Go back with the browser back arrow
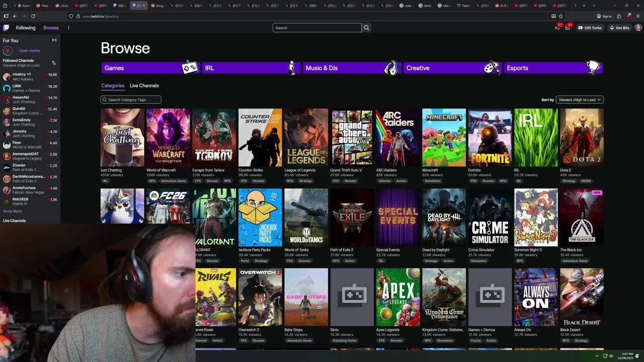 (15, 16)
